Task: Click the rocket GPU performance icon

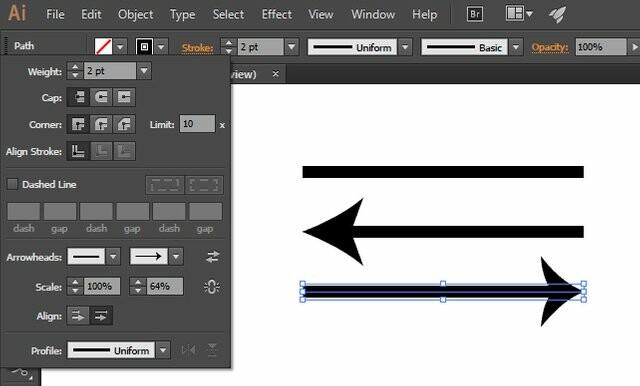Action: pos(558,15)
